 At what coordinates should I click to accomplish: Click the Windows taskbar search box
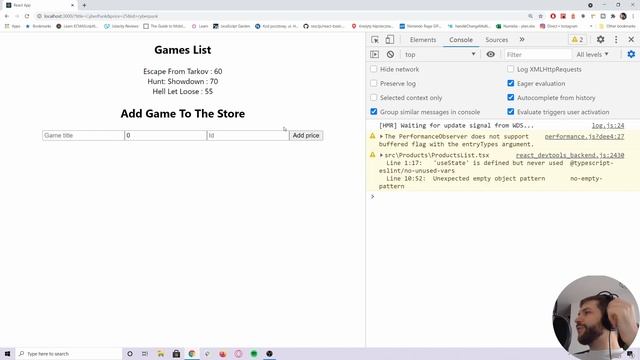[x=69, y=353]
